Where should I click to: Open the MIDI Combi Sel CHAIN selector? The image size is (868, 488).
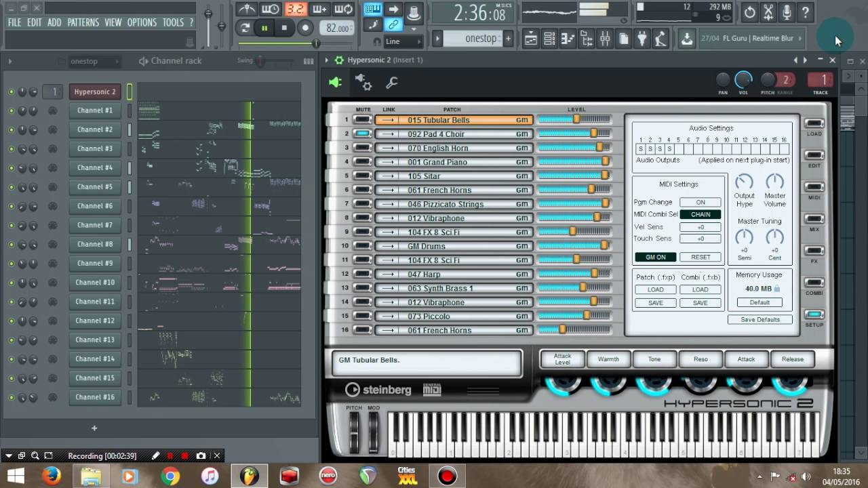[701, 214]
